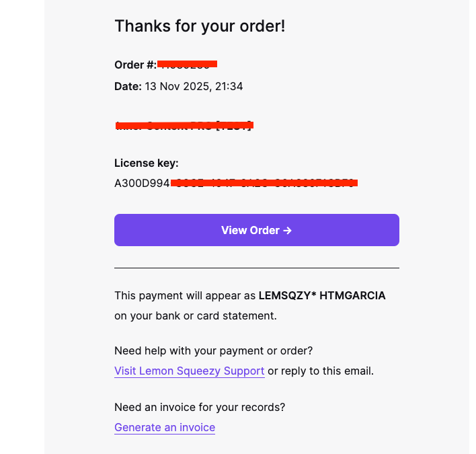This screenshot has width=476, height=454.
Task: Click the View Order button
Action: click(x=256, y=230)
